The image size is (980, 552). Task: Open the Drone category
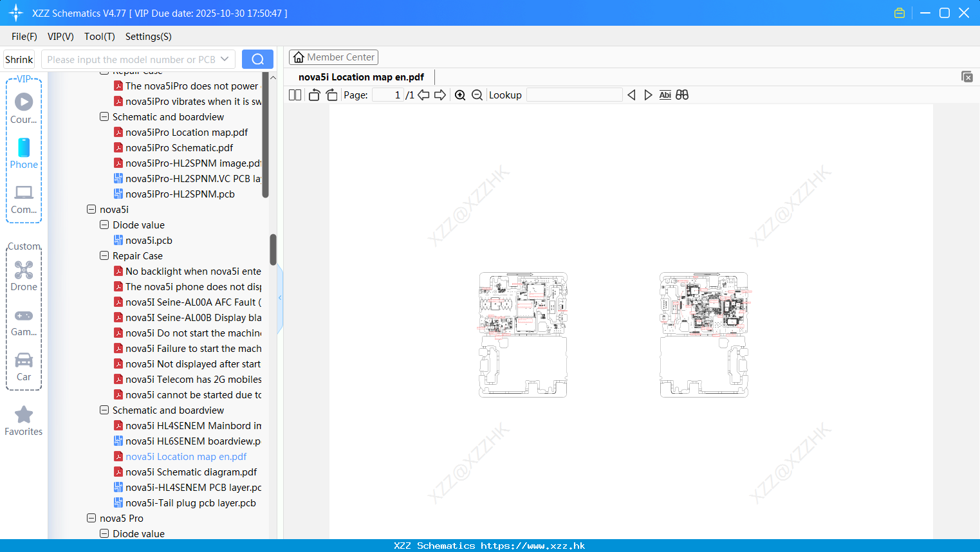tap(24, 276)
